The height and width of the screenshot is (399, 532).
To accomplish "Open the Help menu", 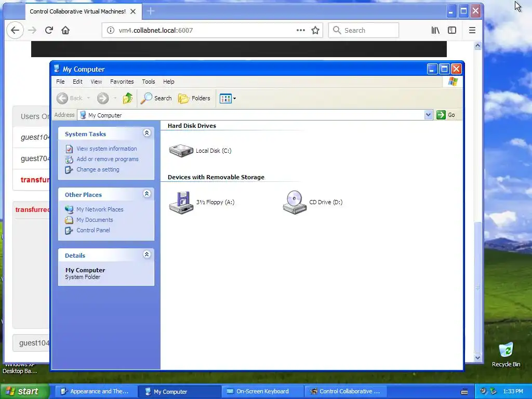I will coord(169,82).
